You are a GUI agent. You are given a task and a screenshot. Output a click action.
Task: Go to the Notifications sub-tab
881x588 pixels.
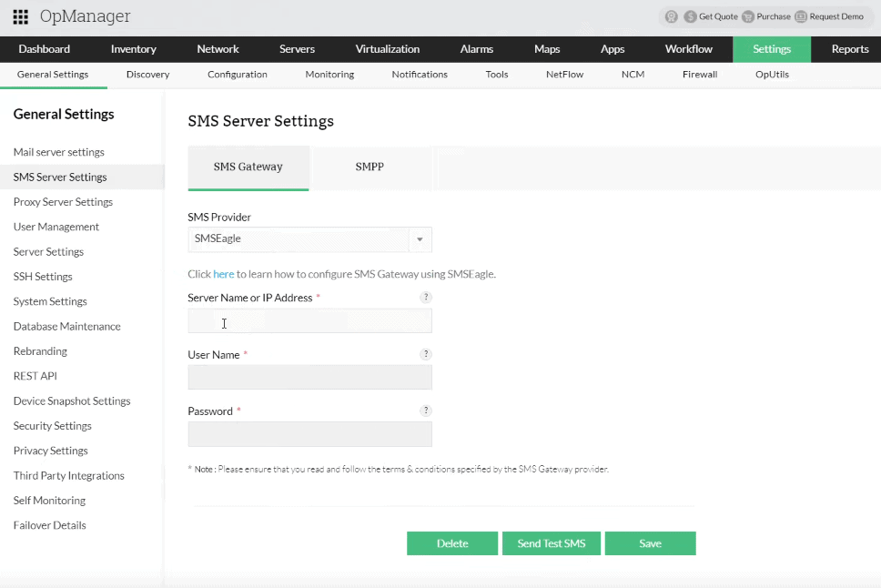pos(420,75)
